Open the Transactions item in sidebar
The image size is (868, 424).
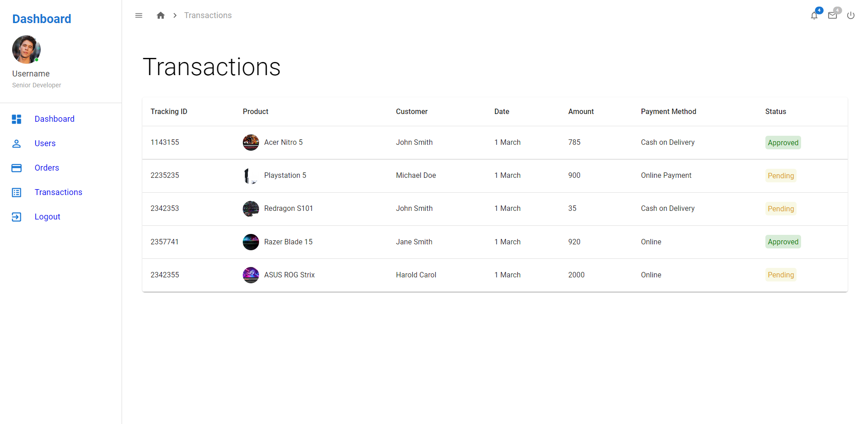(x=58, y=192)
